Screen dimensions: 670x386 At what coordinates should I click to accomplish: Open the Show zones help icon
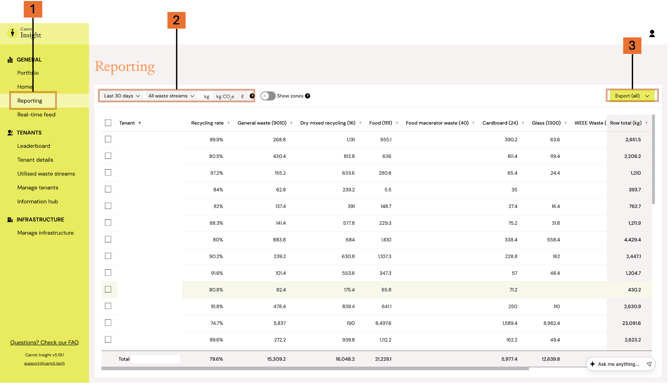(x=308, y=96)
